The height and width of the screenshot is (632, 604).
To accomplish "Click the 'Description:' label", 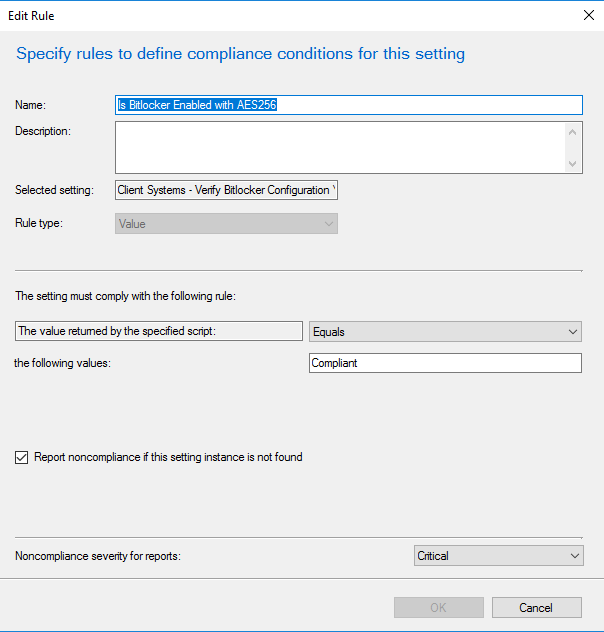I will point(43,131).
